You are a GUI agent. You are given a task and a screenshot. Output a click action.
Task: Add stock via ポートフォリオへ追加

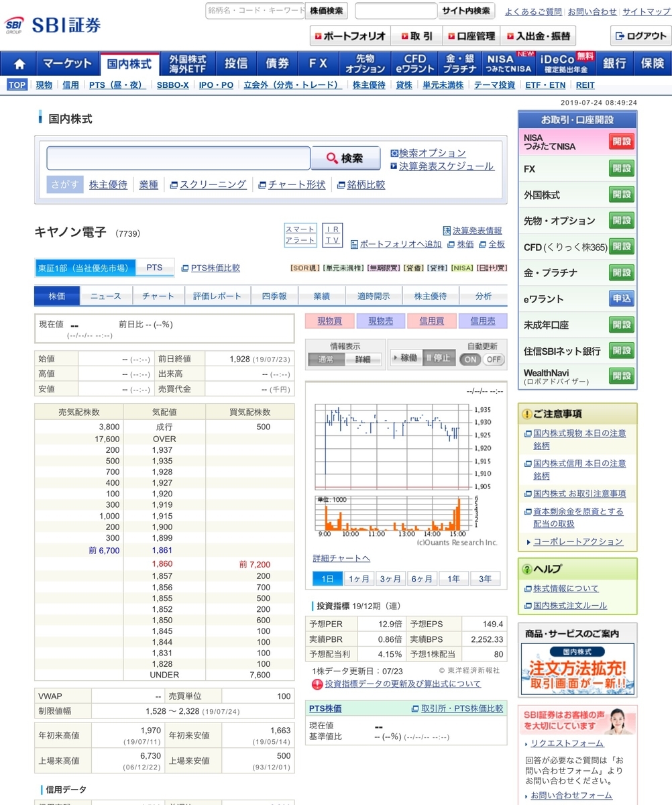click(396, 244)
